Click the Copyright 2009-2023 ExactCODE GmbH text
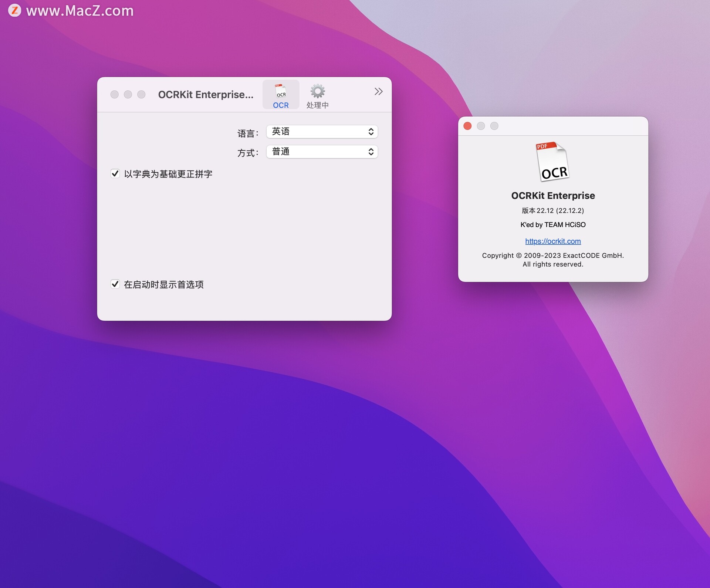The width and height of the screenshot is (710, 588). coord(553,260)
